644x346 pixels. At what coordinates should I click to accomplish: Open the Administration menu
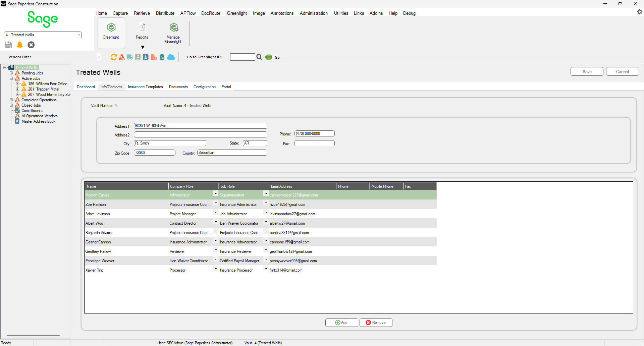(314, 13)
